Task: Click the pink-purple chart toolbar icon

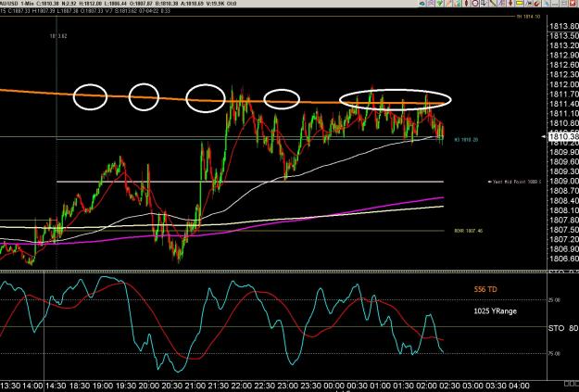Action: pyautogui.click(x=431, y=4)
